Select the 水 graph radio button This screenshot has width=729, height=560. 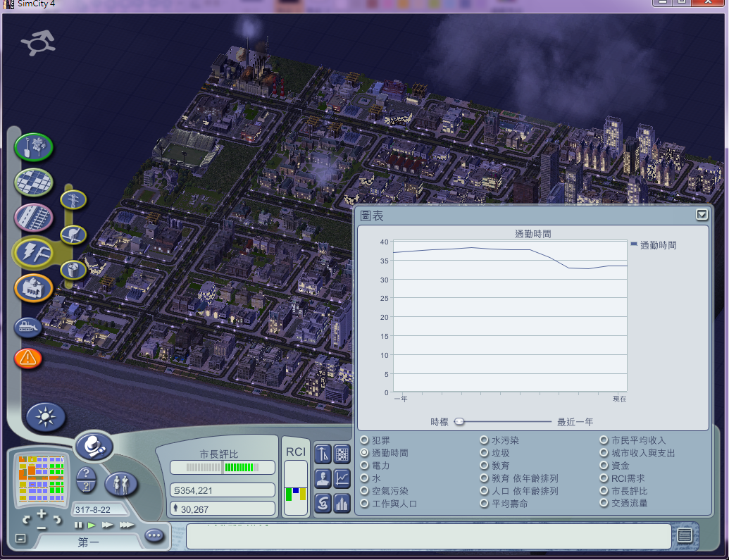(x=365, y=478)
